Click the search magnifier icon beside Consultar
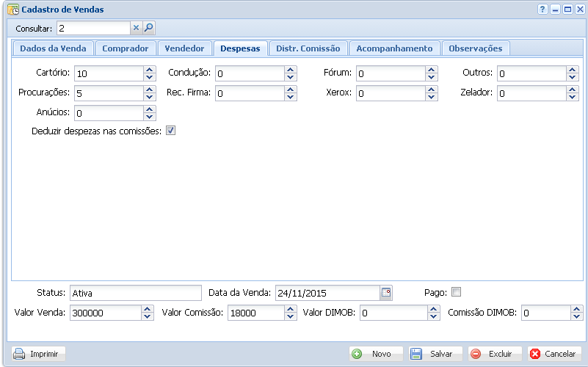This screenshot has width=588, height=367. click(x=148, y=28)
